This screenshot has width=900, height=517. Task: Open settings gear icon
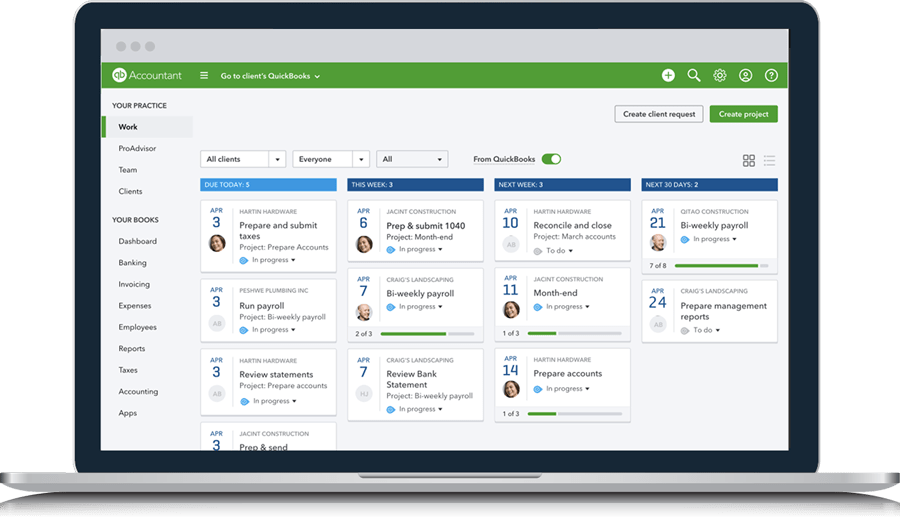point(720,75)
